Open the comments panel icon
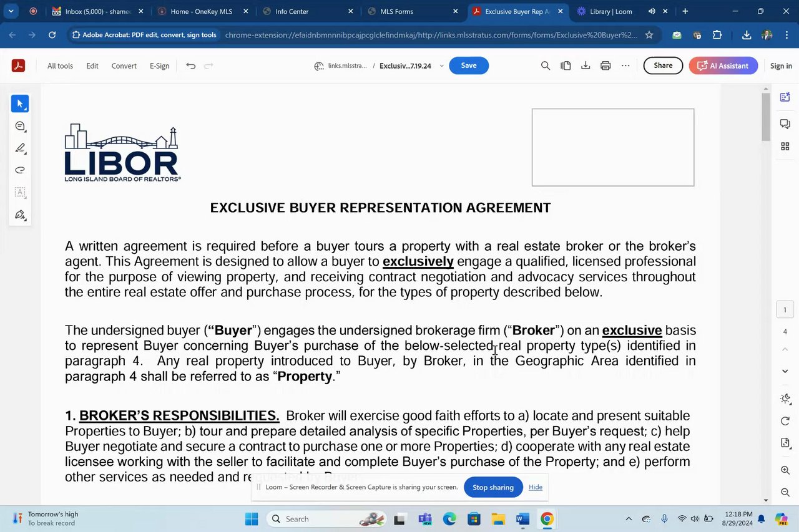799x532 pixels. click(x=785, y=124)
